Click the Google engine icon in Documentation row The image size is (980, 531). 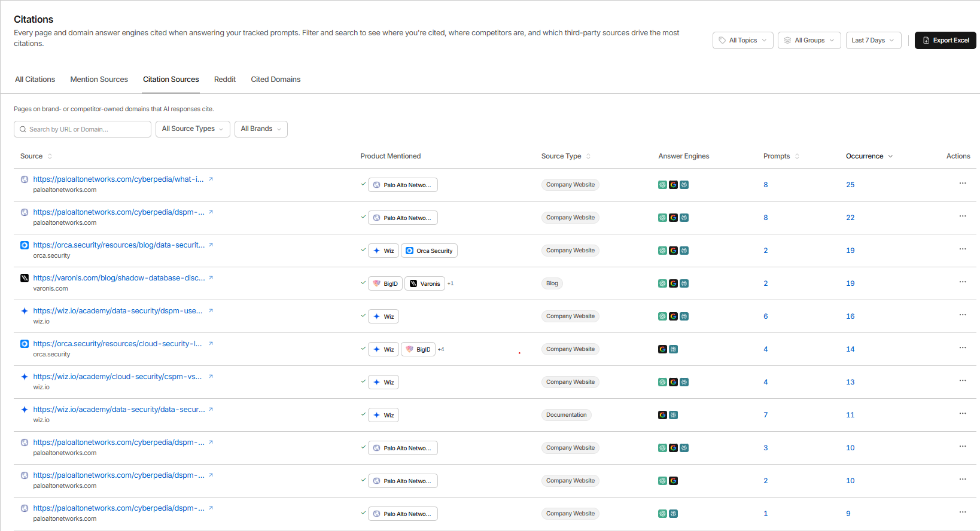coord(662,415)
